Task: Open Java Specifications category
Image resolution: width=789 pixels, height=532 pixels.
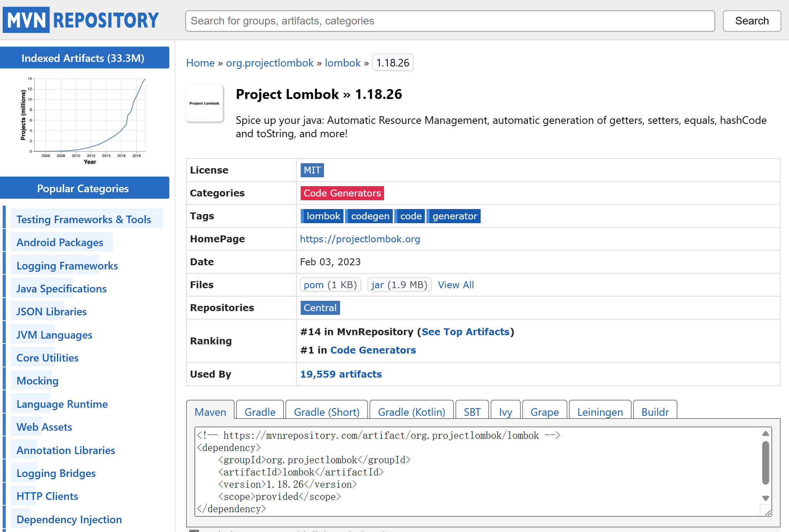Action: pyautogui.click(x=61, y=289)
